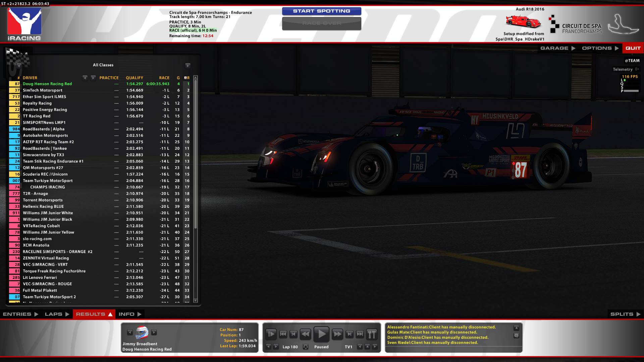644x362 pixels.
Task: Play the paused replay
Action: (x=321, y=334)
